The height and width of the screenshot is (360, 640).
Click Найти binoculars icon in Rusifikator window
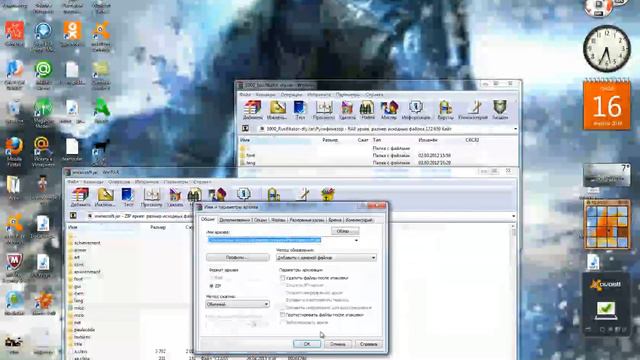(x=367, y=110)
